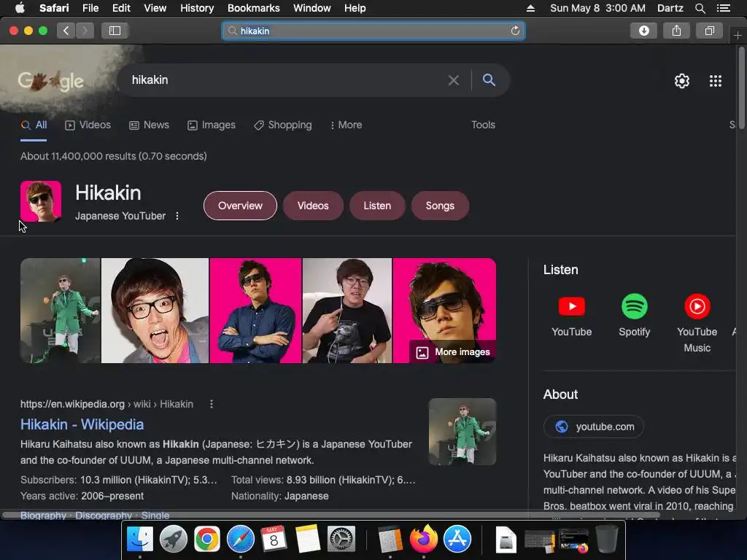Select the Listen chip
The image size is (747, 560).
pos(377,206)
